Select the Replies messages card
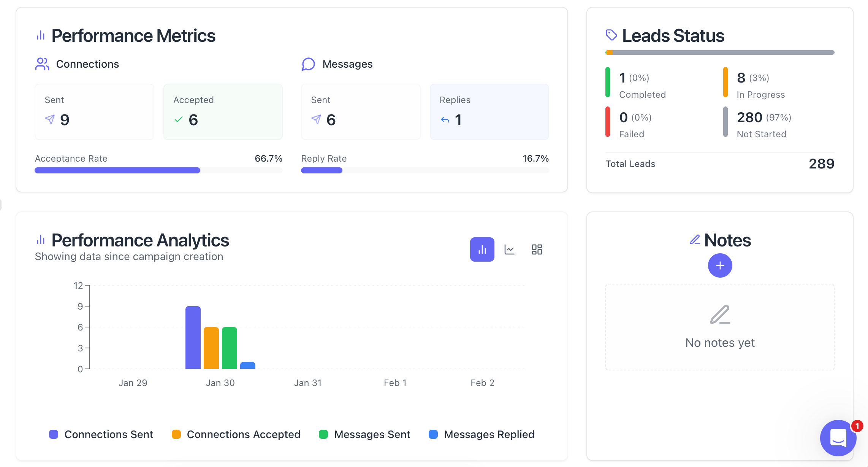This screenshot has width=868, height=467. (489, 112)
